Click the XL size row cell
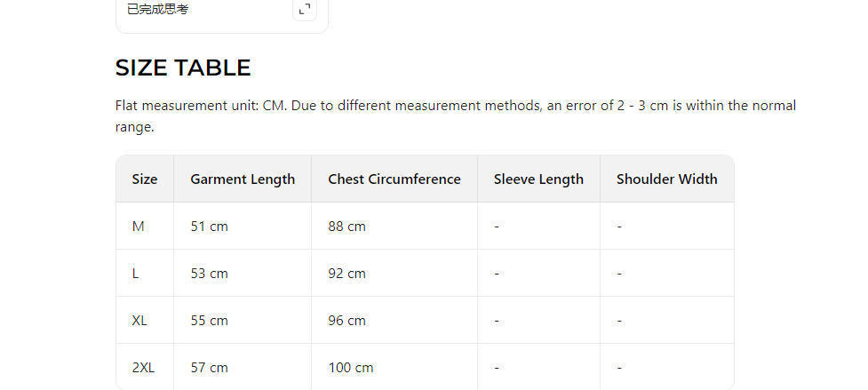 coord(139,320)
